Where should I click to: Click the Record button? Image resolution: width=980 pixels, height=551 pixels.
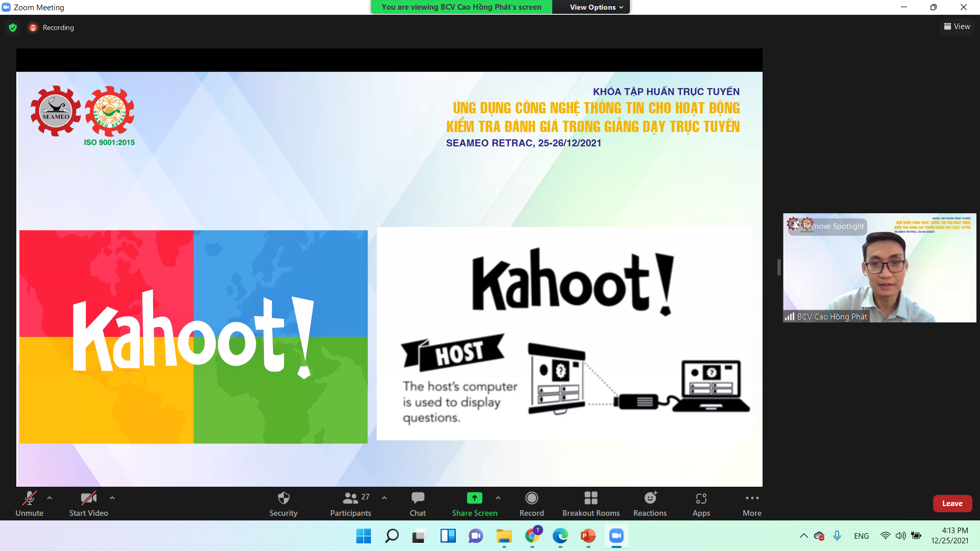pos(532,504)
